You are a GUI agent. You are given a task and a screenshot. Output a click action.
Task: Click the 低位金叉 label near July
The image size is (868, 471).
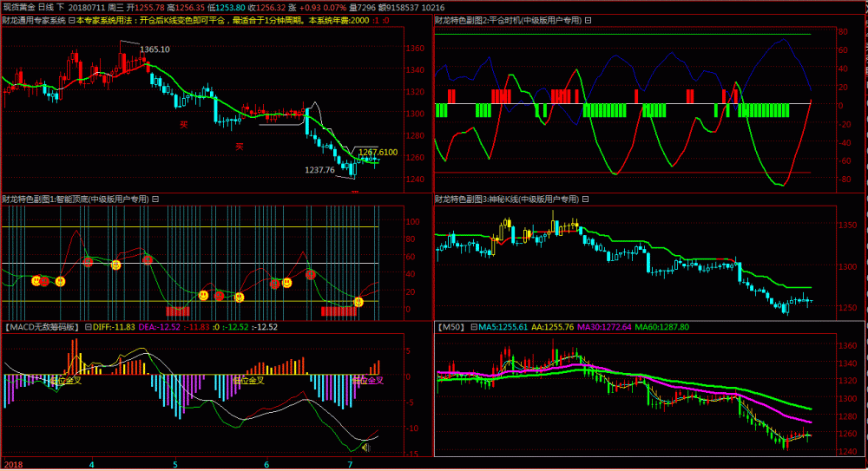tap(368, 381)
